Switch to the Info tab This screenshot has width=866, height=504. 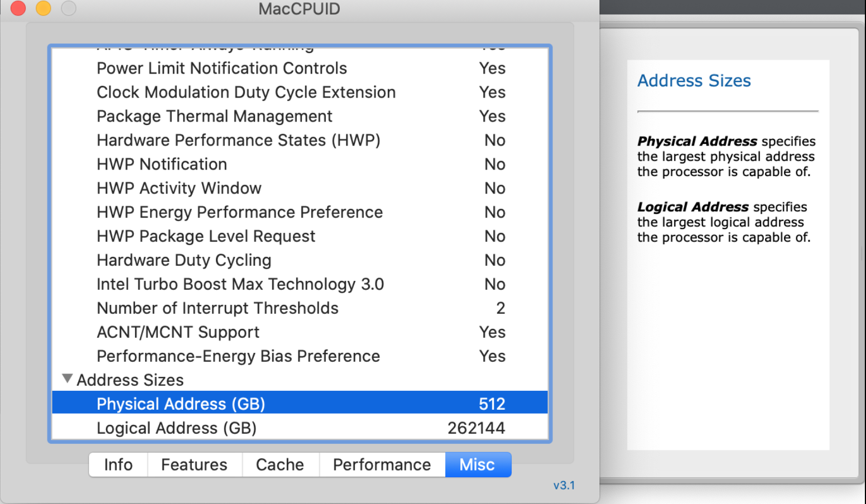[118, 464]
